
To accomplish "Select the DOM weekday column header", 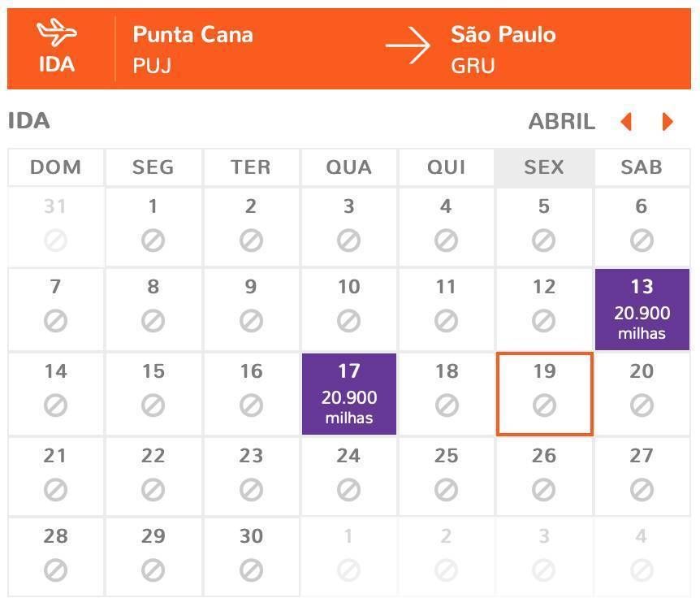I will point(56,167).
